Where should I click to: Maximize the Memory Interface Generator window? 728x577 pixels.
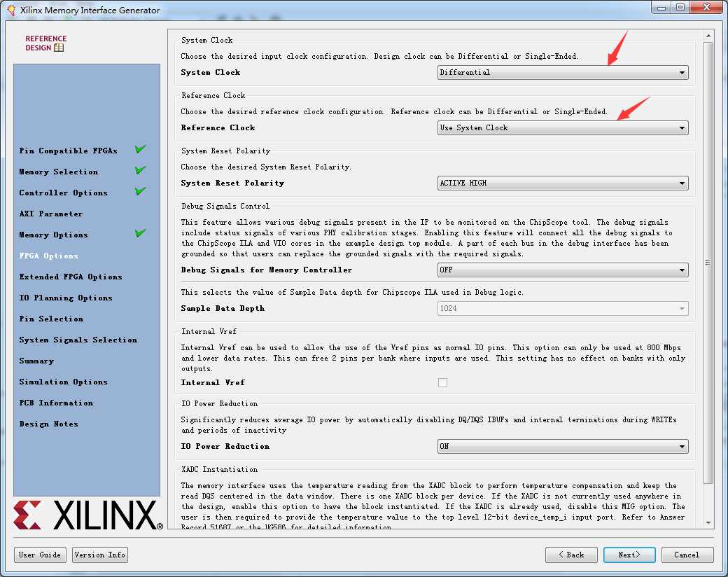point(680,8)
